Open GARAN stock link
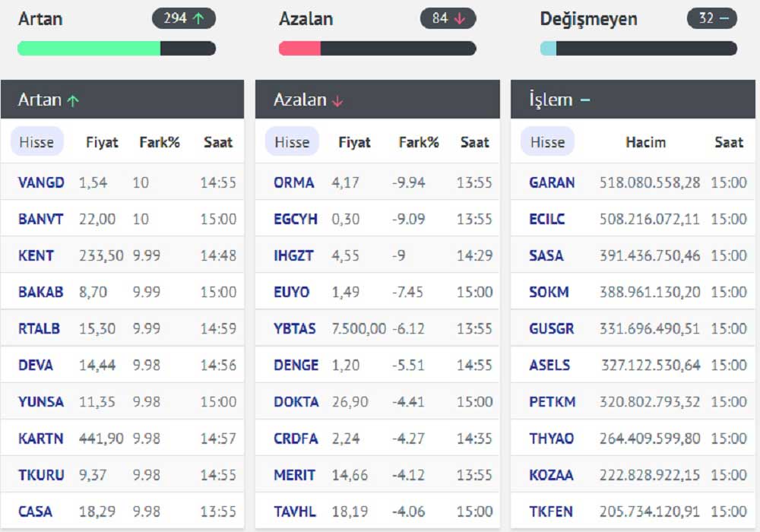 tap(552, 182)
